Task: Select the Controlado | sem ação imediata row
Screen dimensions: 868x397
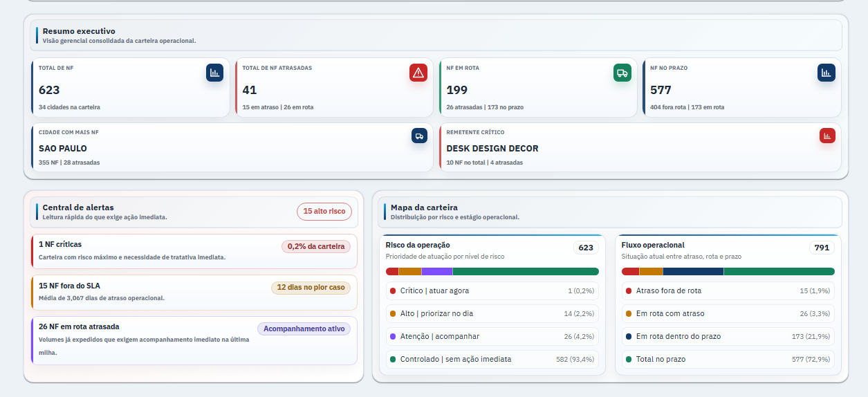Action: coord(492,360)
